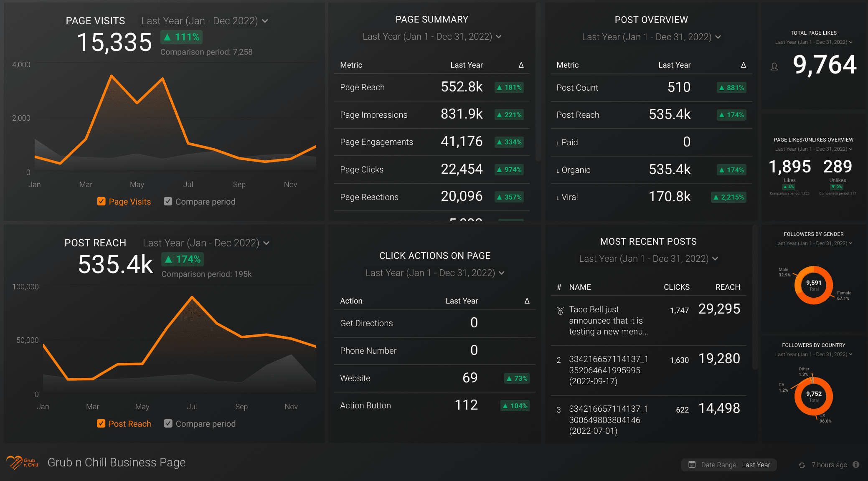The image size is (868, 481).
Task: Sort recent posts by CLICKS column
Action: click(676, 287)
